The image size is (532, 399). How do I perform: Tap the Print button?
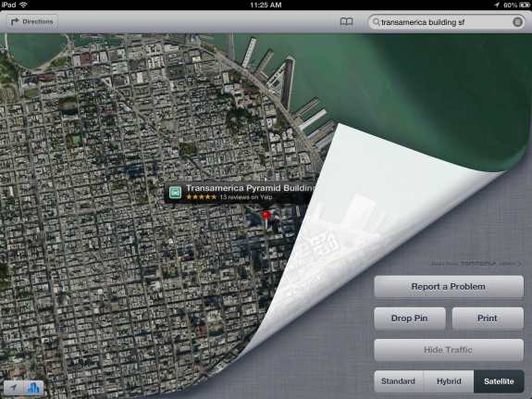point(488,318)
